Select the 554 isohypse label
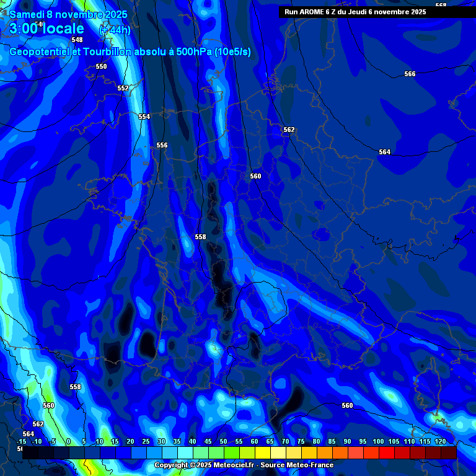Viewport: 476px width, 476px height. (144, 117)
